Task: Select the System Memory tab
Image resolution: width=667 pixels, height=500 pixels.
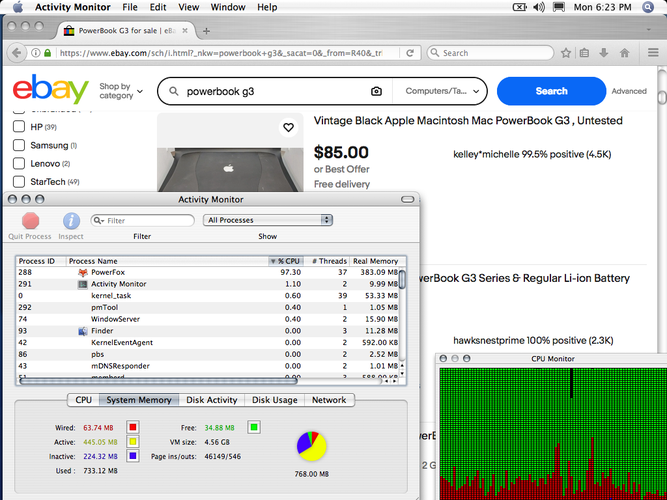Action: 139,400
